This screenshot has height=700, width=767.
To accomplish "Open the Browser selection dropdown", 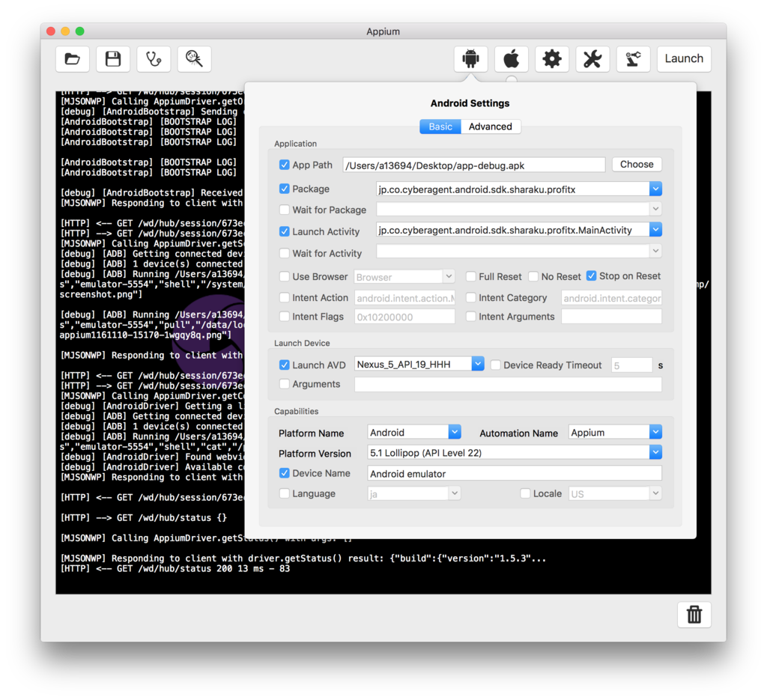I will pos(449,277).
